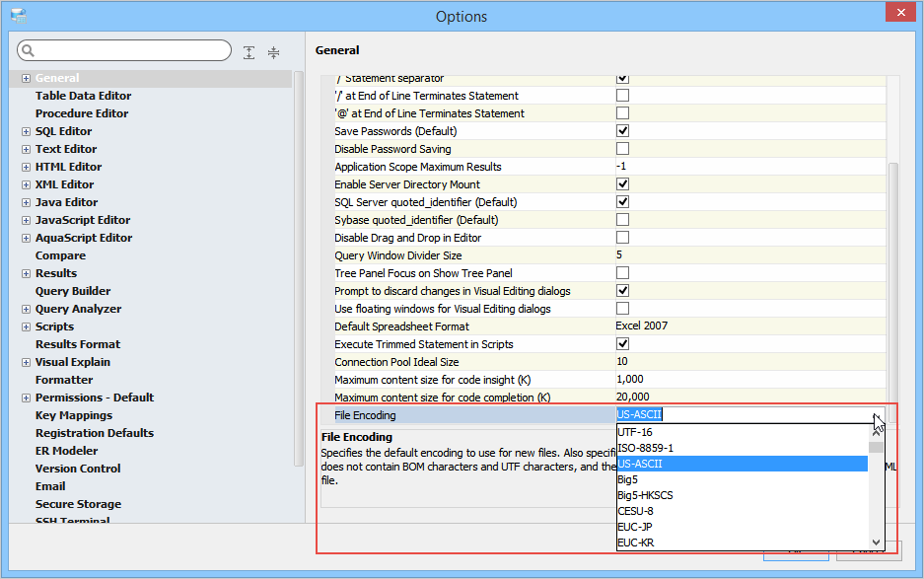The height and width of the screenshot is (579, 924).
Task: Expand the Java Editor tree node
Action: tap(26, 202)
